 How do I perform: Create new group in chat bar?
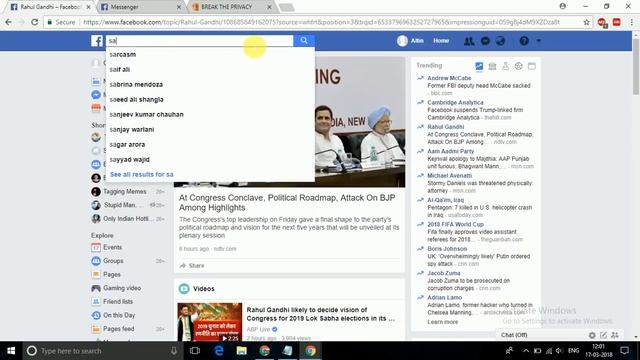pyautogui.click(x=615, y=335)
